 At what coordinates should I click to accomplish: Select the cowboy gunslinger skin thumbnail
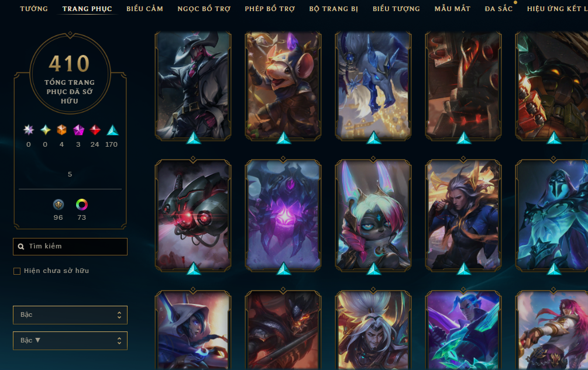pos(193,86)
